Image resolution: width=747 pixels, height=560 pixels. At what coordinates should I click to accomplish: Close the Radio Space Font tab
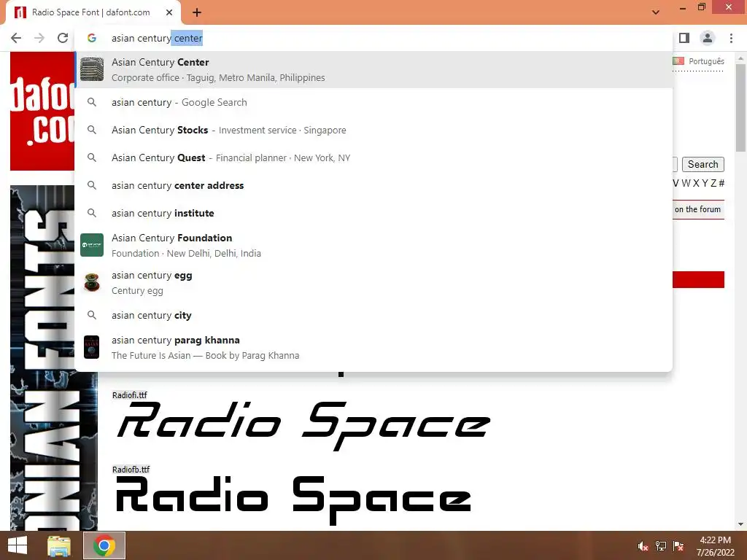pos(169,12)
